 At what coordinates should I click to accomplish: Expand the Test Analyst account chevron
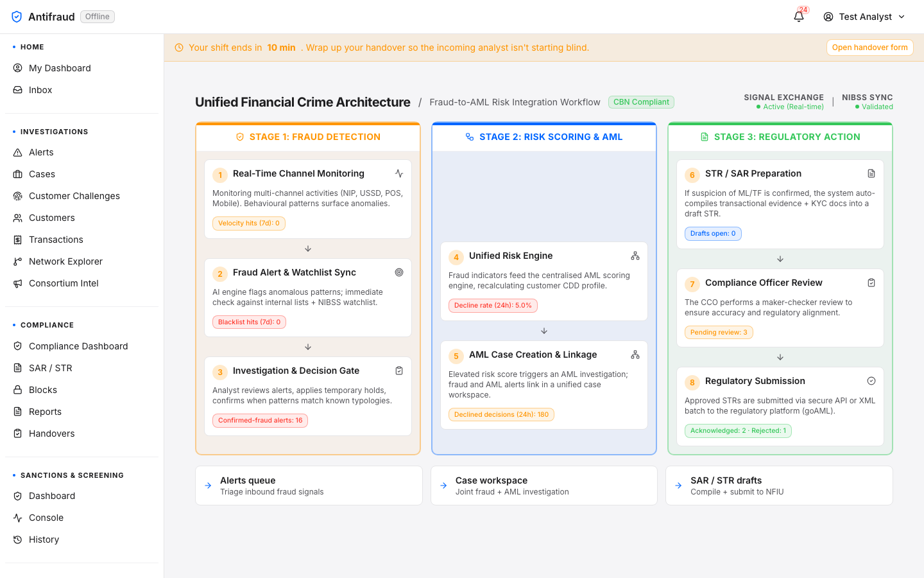click(x=902, y=17)
